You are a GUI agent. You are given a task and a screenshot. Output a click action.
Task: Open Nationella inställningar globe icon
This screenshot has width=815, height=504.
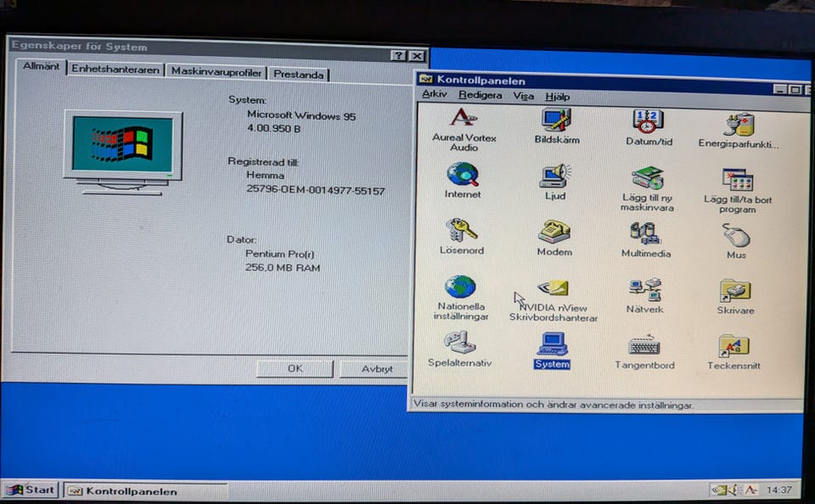460,287
